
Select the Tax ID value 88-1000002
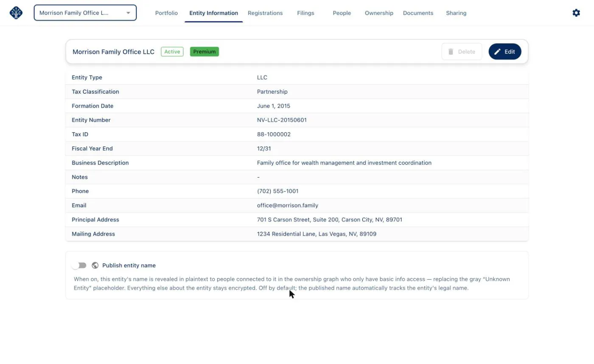[274, 134]
